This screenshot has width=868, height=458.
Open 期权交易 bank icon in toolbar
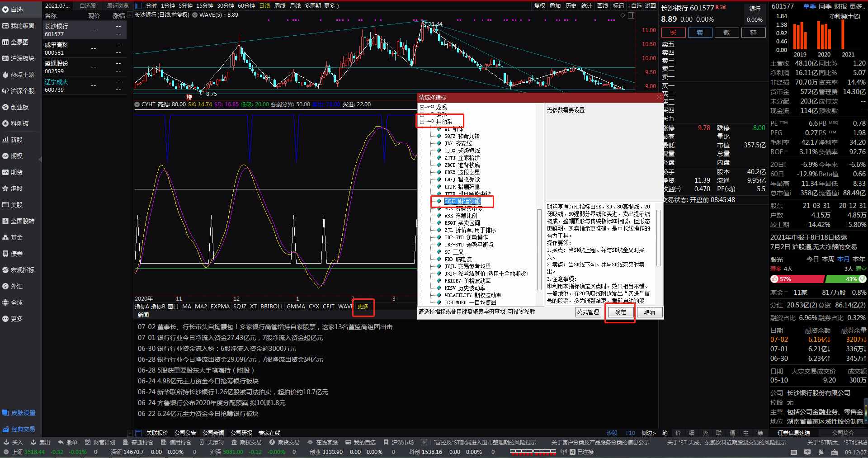234,442
